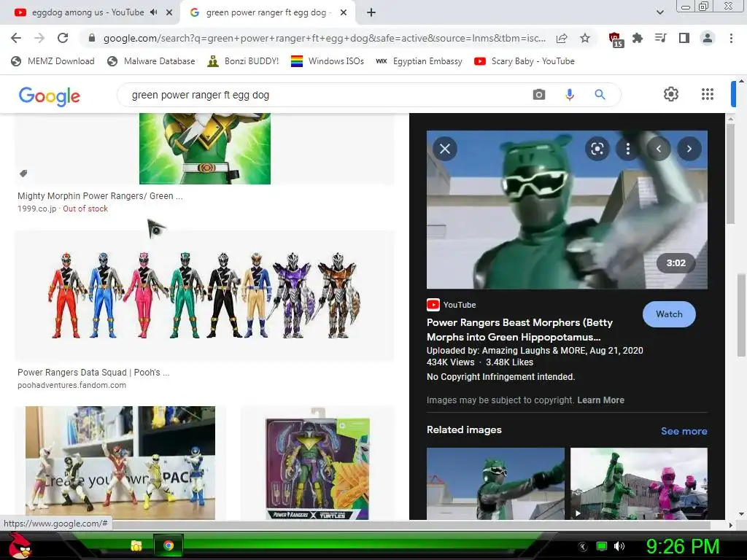
Task: Open related image with green and pink rangers
Action: pos(639,483)
